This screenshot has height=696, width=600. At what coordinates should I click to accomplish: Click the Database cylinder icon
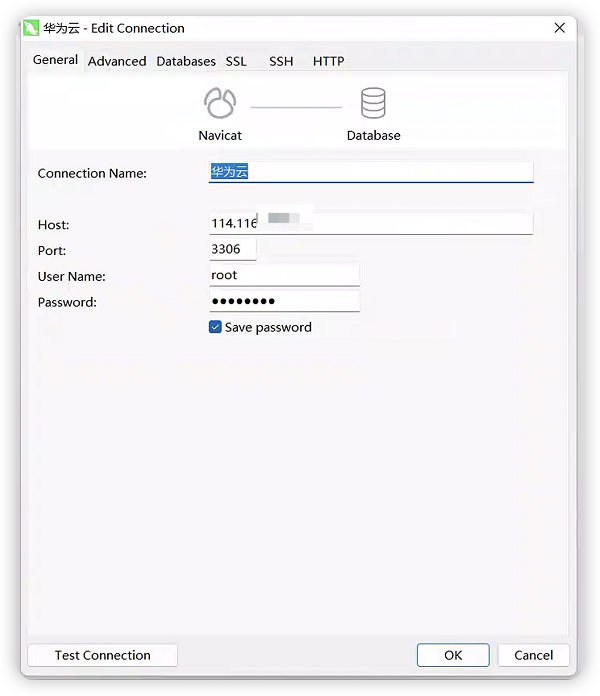373,103
